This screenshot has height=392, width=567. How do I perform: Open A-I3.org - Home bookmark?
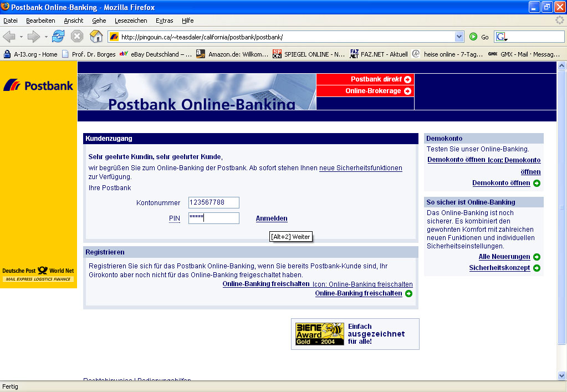coord(30,54)
